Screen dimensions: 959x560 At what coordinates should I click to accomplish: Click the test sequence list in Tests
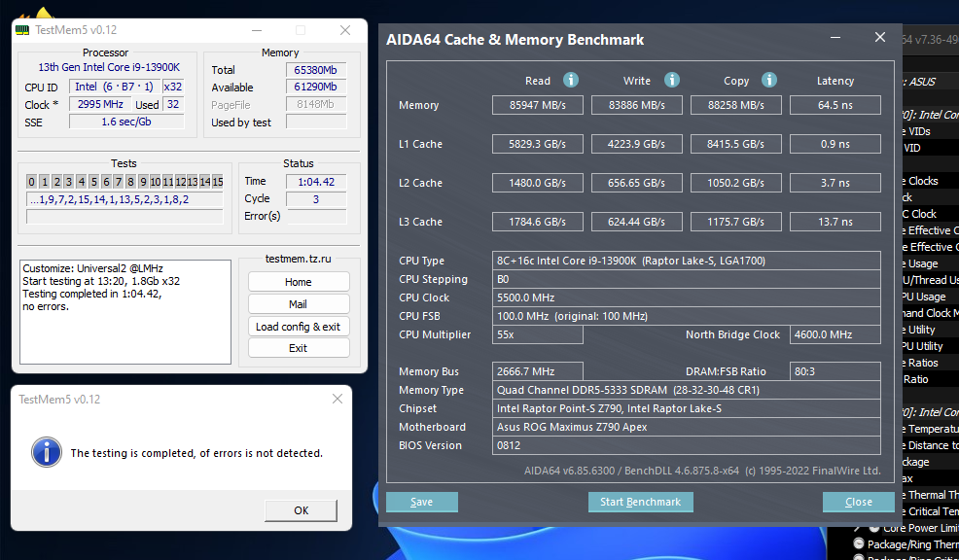(124, 199)
